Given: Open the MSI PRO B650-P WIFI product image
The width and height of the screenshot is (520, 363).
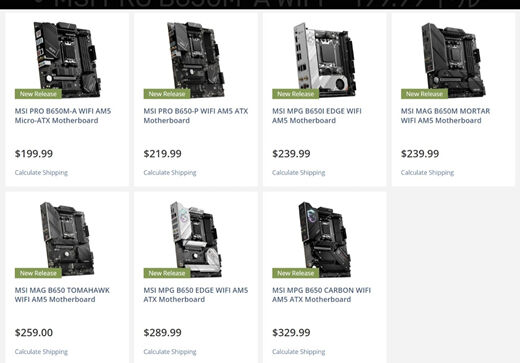Looking at the screenshot, I should pos(196,59).
